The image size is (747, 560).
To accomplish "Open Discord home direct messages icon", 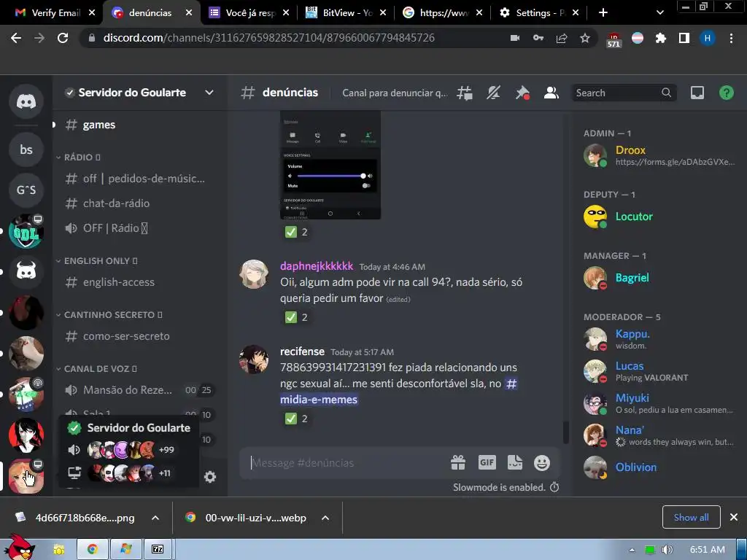I will tap(26, 101).
